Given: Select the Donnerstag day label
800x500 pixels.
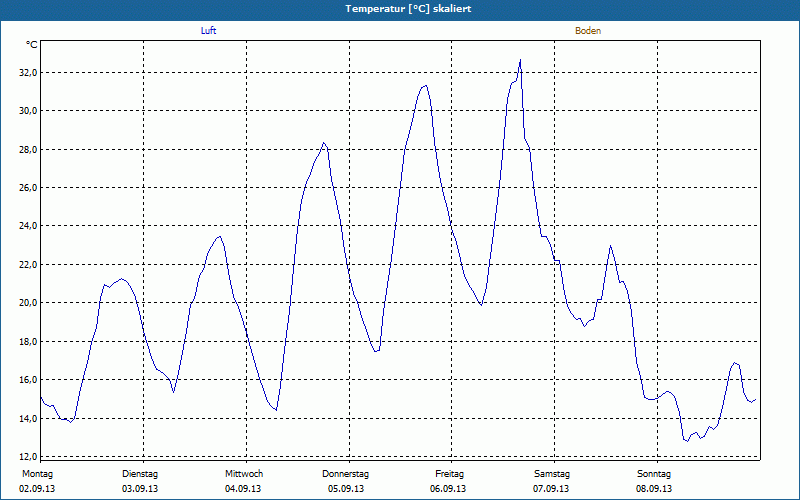Looking at the screenshot, I should 345,474.
